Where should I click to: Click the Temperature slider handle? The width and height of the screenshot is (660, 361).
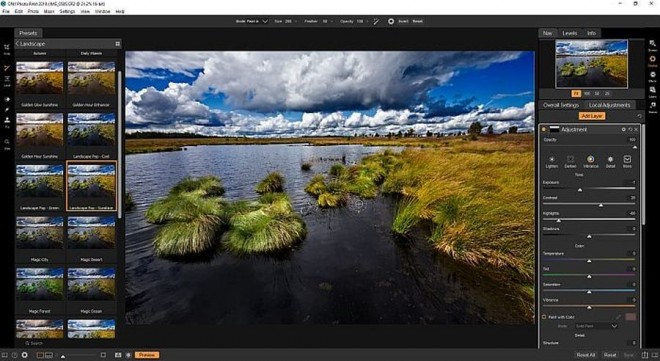[589, 261]
